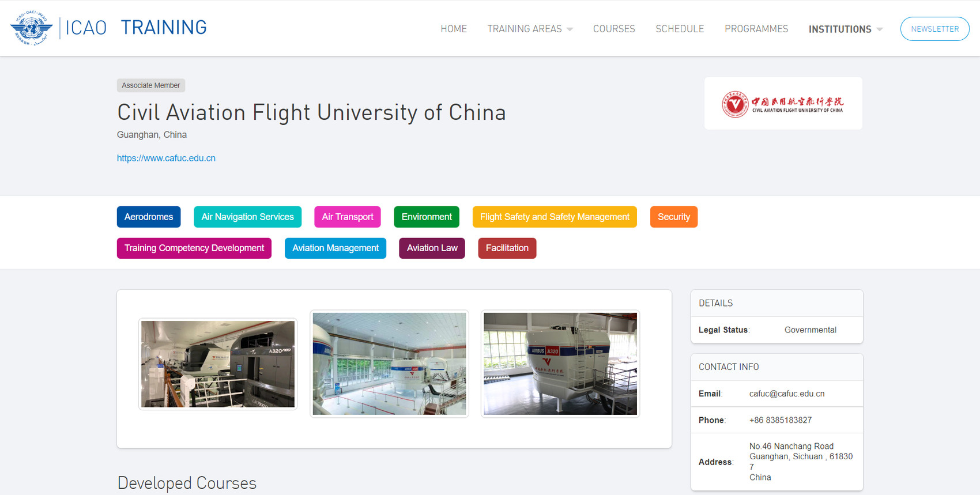The image size is (980, 495).
Task: Select the Aerodromes category tag
Action: point(149,217)
